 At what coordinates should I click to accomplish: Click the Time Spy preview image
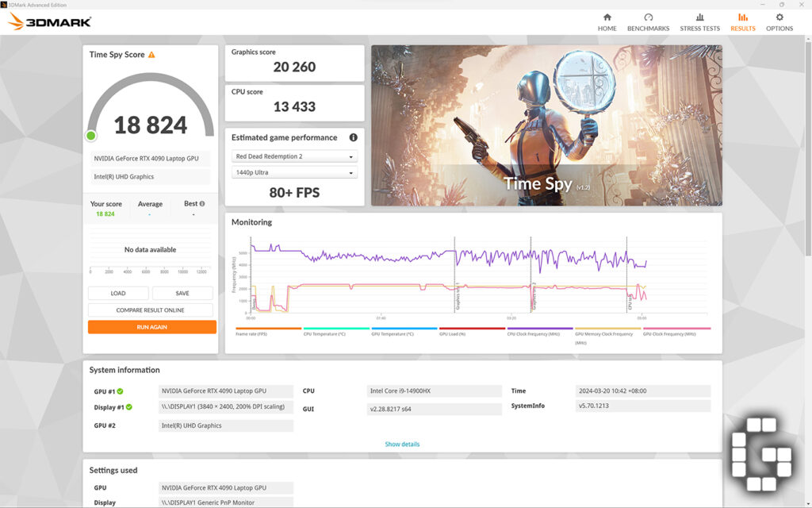(546, 125)
